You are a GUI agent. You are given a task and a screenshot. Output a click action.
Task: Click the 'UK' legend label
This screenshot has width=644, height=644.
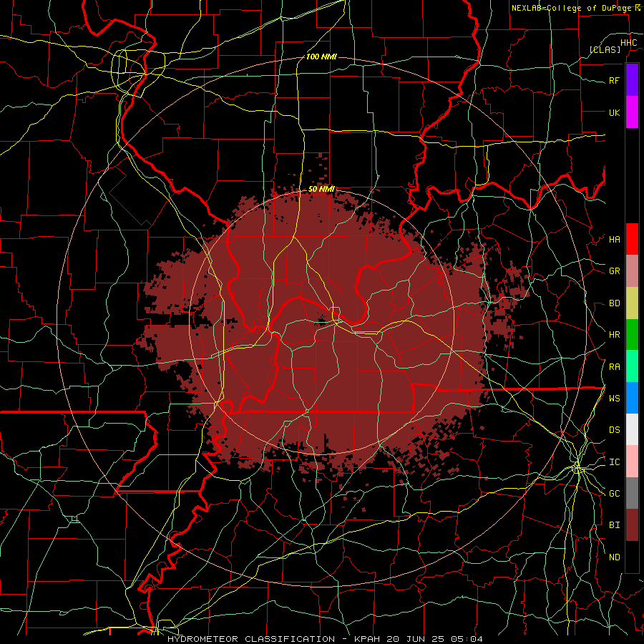click(x=614, y=112)
